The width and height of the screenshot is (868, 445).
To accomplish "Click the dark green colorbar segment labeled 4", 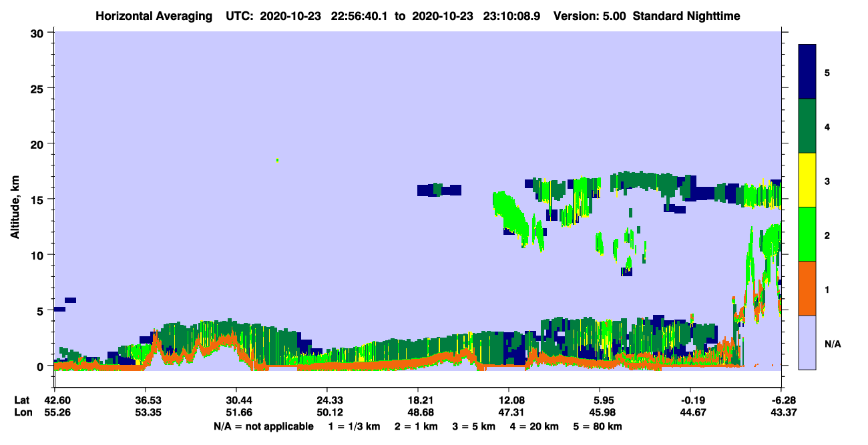I will [x=807, y=126].
